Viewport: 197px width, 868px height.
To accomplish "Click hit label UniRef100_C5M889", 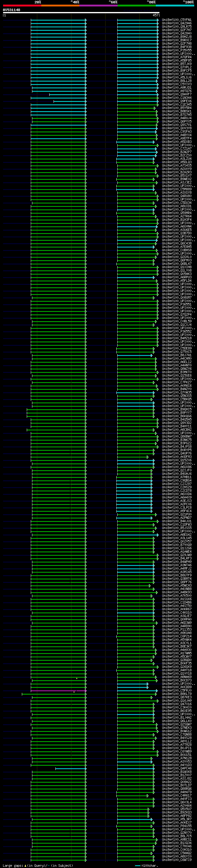I will point(177,189).
